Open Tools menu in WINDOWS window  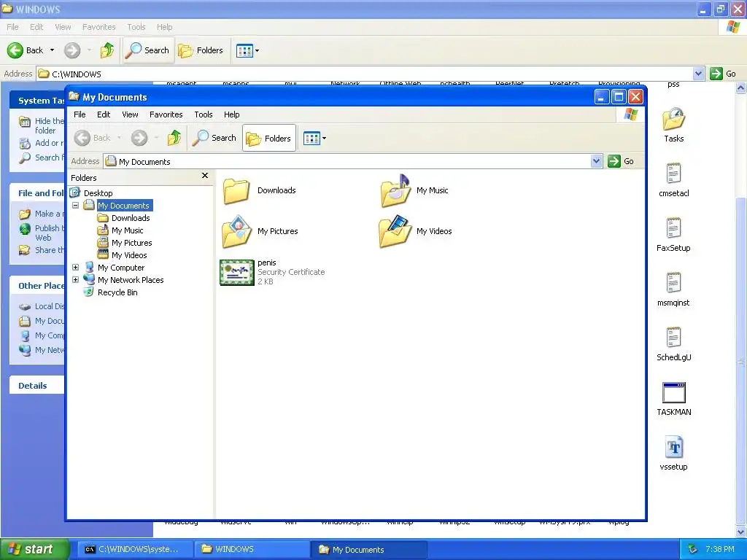[136, 27]
